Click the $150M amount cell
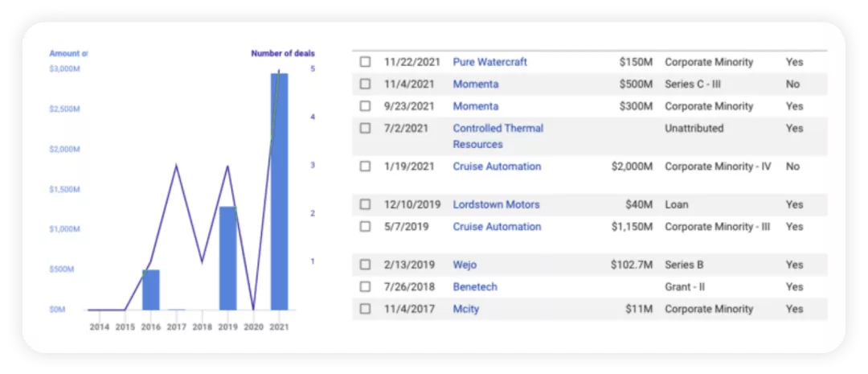 click(636, 62)
